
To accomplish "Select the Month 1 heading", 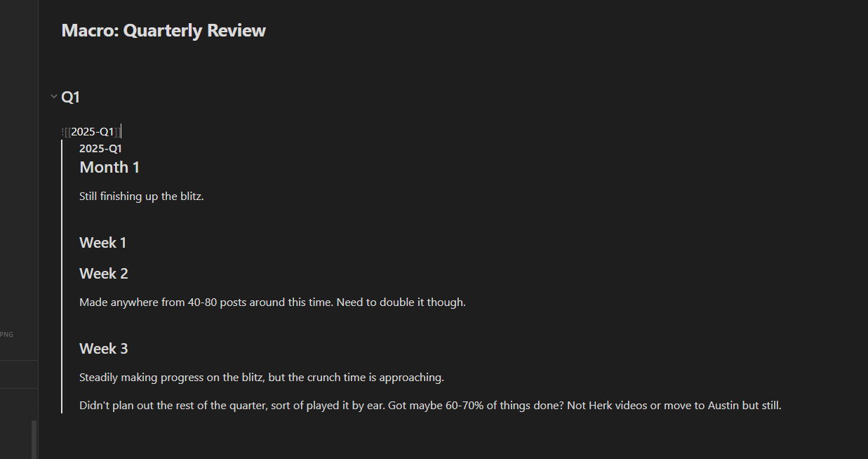I will [109, 167].
